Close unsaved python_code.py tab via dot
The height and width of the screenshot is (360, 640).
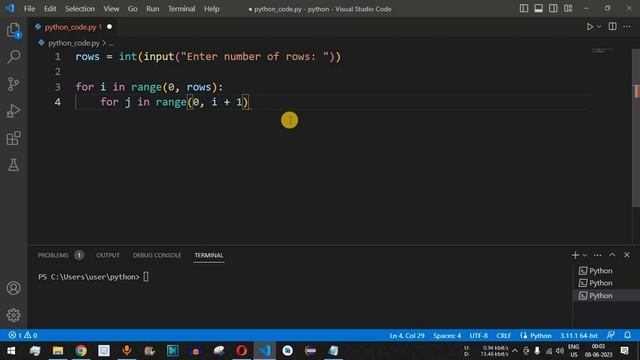tap(109, 27)
